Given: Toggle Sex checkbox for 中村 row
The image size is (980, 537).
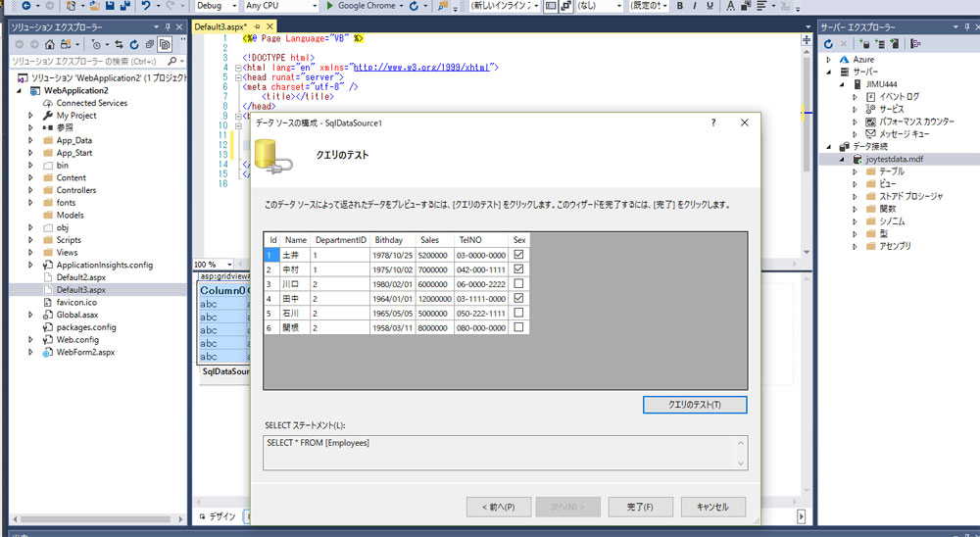Looking at the screenshot, I should point(518,268).
